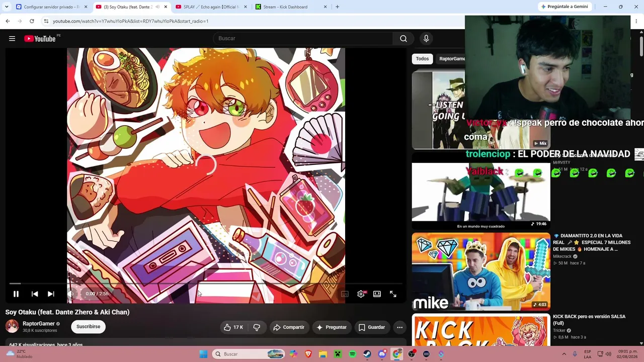Close the Soy Otaku tab
Viewport: 644px width, 362px height.
pos(166,7)
